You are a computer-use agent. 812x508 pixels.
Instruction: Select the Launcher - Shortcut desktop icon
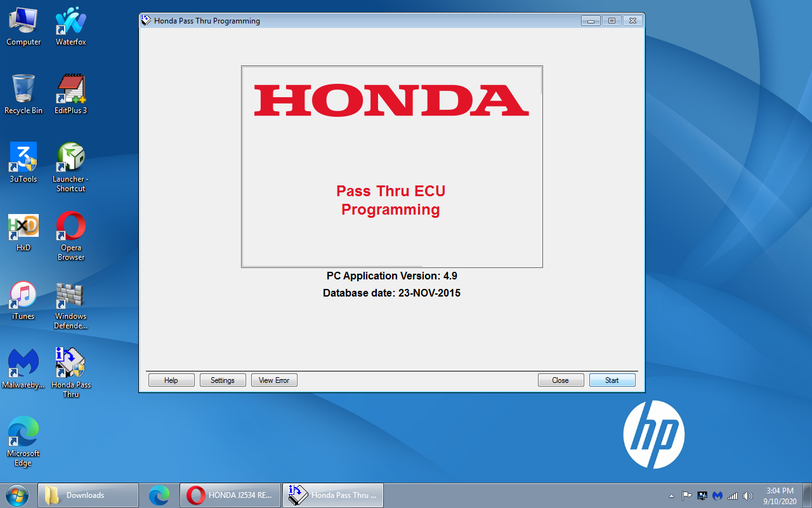click(70, 168)
